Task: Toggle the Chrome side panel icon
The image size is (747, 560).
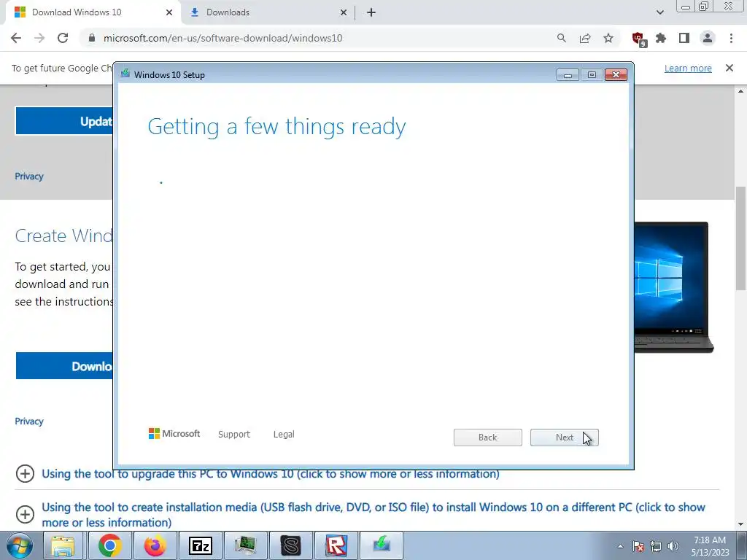Action: (684, 38)
